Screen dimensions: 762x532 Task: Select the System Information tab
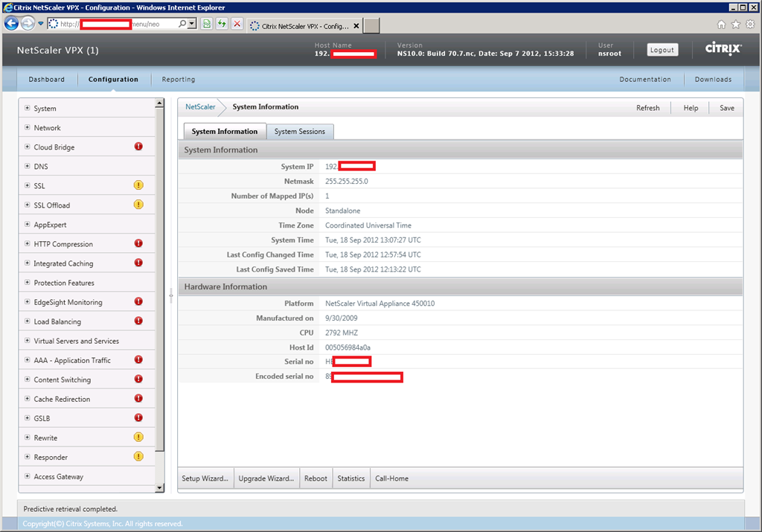(x=225, y=131)
